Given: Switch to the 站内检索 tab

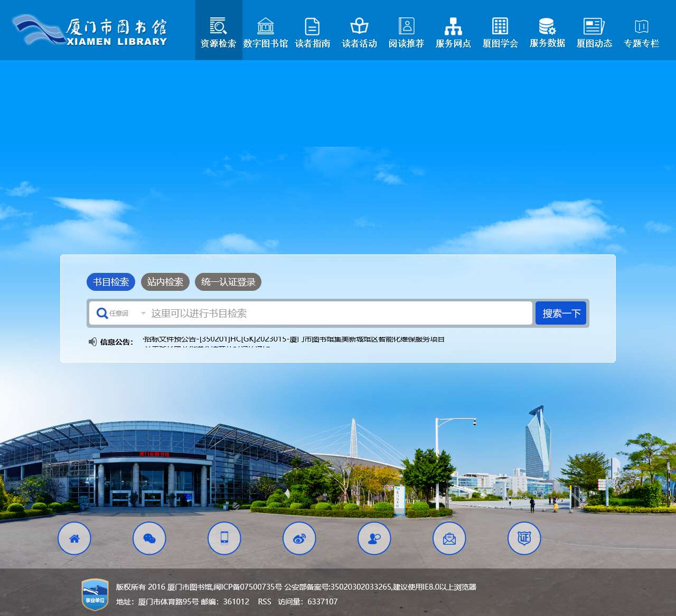Looking at the screenshot, I should tap(165, 282).
